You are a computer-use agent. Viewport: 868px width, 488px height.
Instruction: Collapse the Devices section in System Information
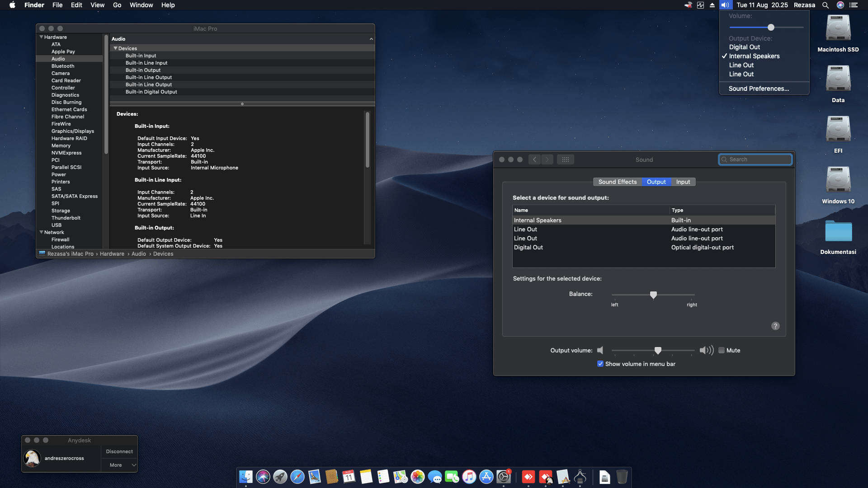(116, 48)
